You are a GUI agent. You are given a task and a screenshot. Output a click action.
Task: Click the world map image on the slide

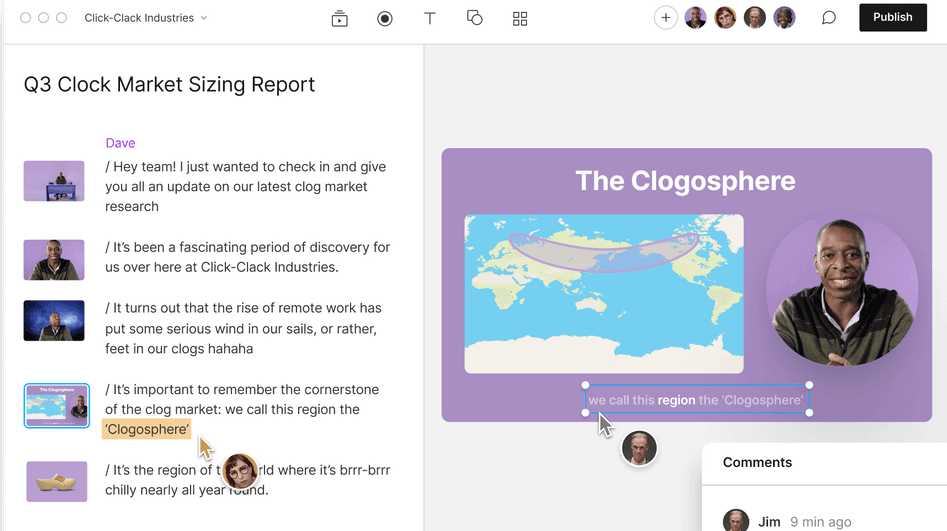(603, 293)
